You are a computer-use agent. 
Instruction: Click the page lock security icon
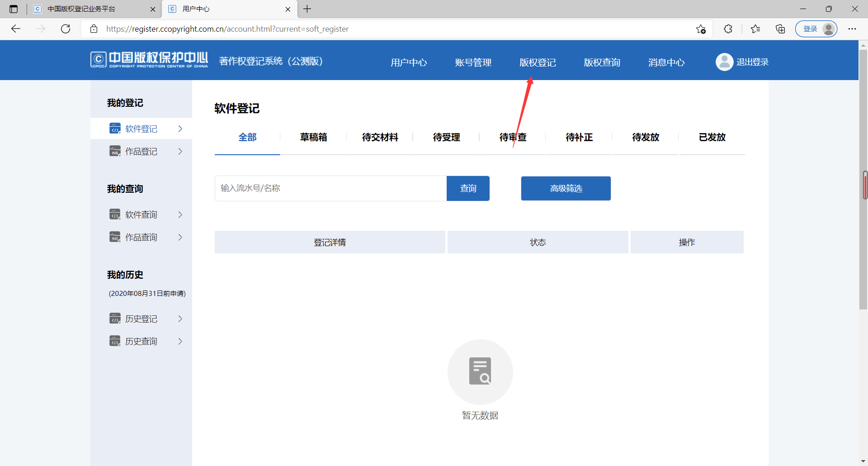pos(94,29)
